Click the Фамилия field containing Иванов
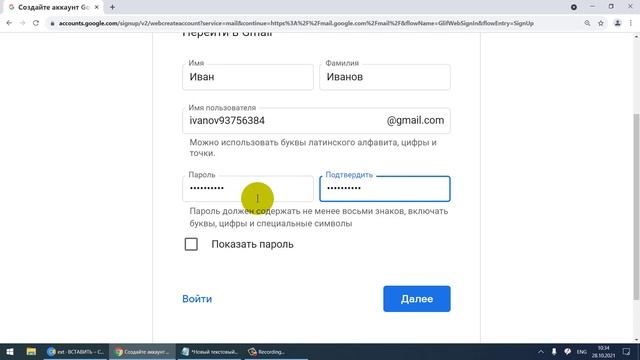 [385, 77]
